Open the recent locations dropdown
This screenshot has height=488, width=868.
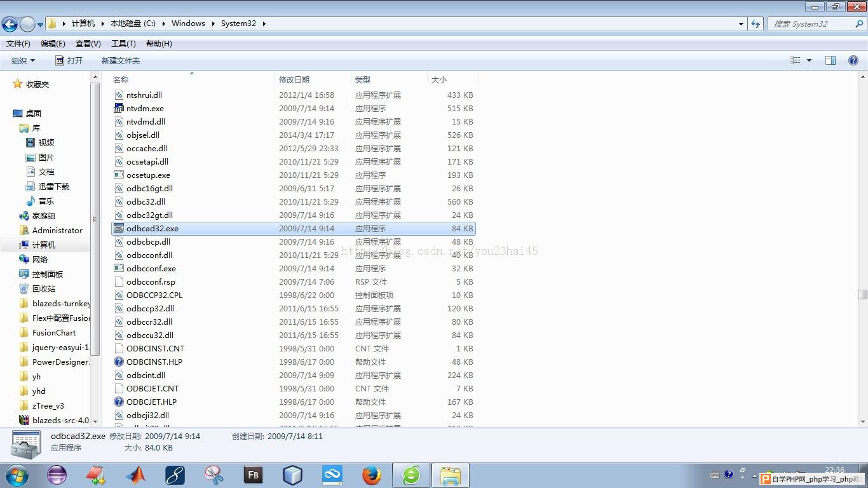coord(40,24)
